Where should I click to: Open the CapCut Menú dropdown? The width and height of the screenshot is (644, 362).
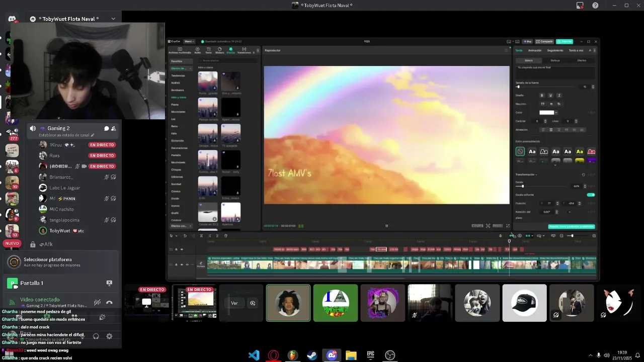[189, 41]
